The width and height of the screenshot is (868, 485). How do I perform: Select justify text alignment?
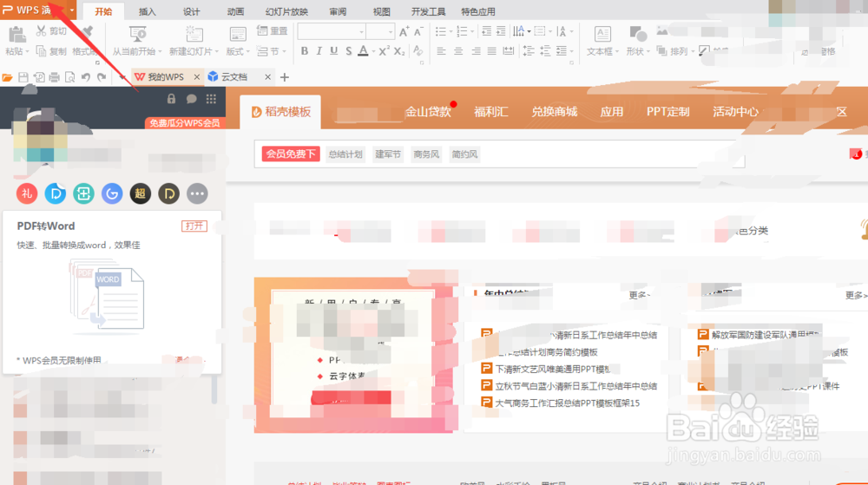pos(491,51)
